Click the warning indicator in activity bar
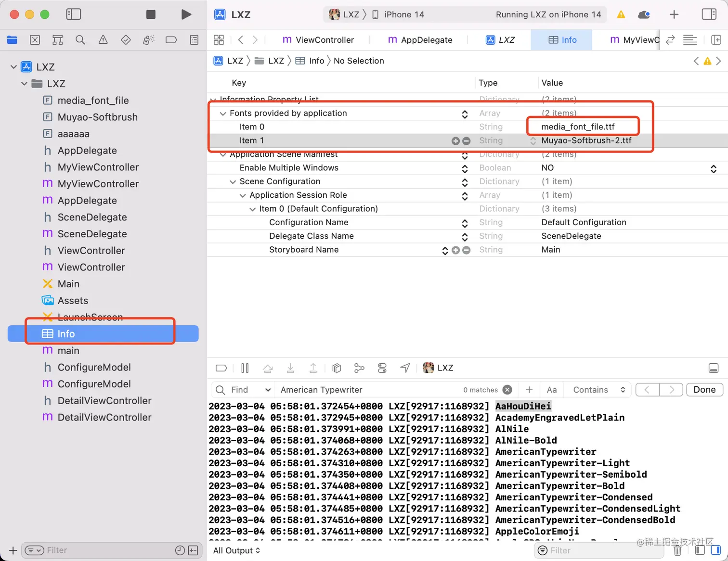 click(621, 14)
